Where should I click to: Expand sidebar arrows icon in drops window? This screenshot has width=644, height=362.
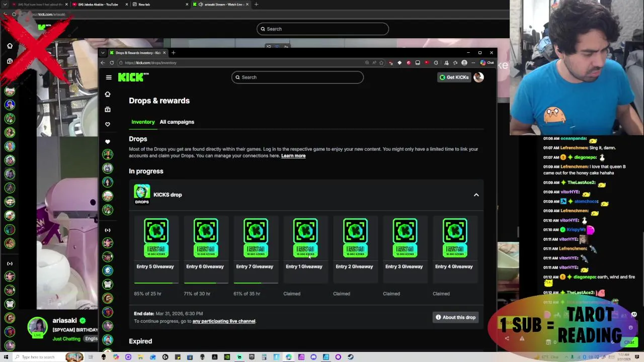point(108,230)
